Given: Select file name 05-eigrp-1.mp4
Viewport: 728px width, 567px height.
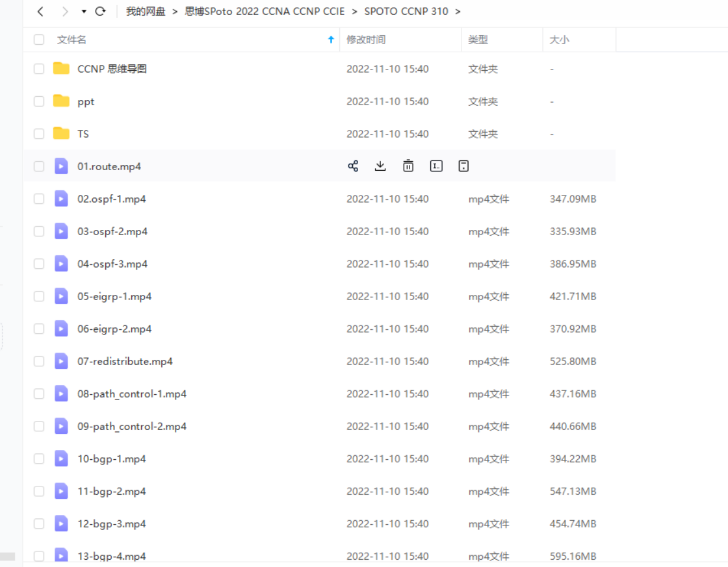Looking at the screenshot, I should tap(114, 297).
